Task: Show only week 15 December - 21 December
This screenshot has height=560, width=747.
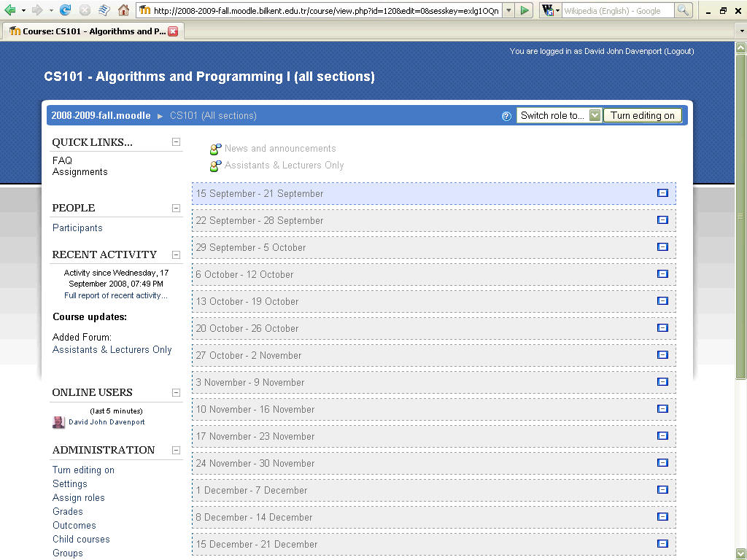Action: pyautogui.click(x=662, y=544)
